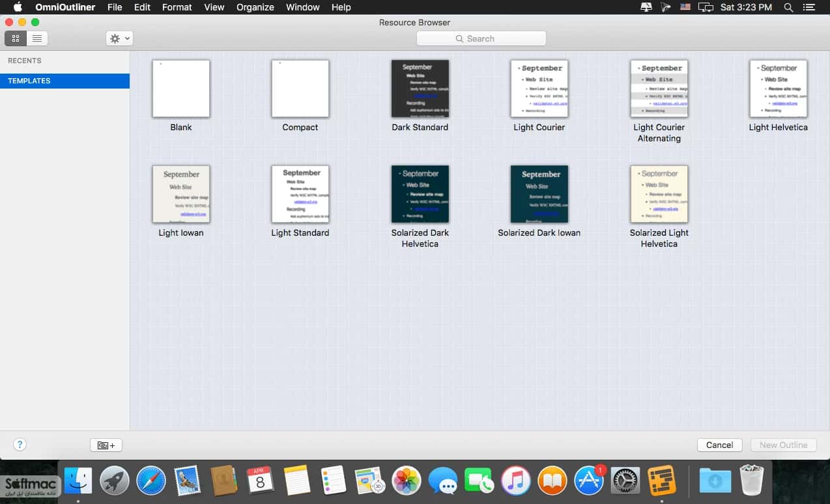Open the Help menu
The image size is (830, 504).
point(341,7)
